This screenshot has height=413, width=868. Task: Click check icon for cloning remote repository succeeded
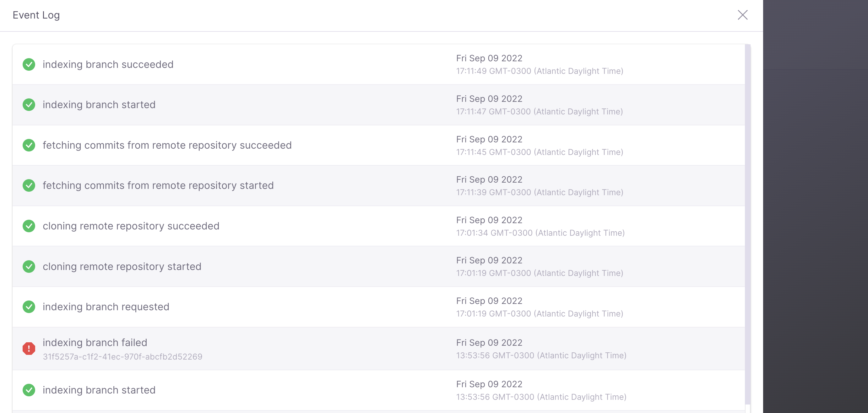point(29,226)
